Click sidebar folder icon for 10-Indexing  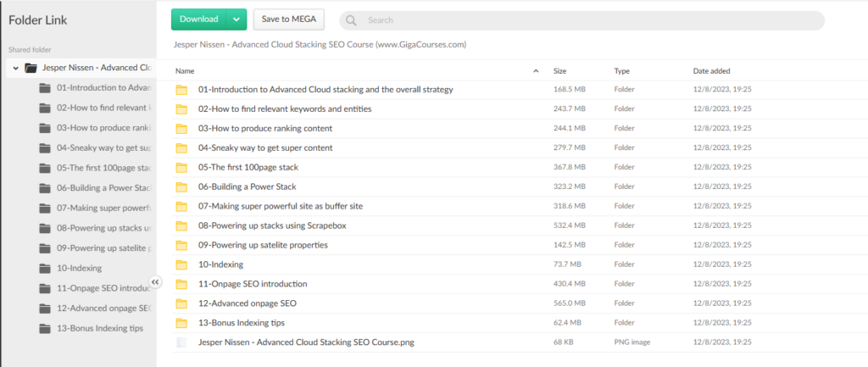click(x=45, y=269)
